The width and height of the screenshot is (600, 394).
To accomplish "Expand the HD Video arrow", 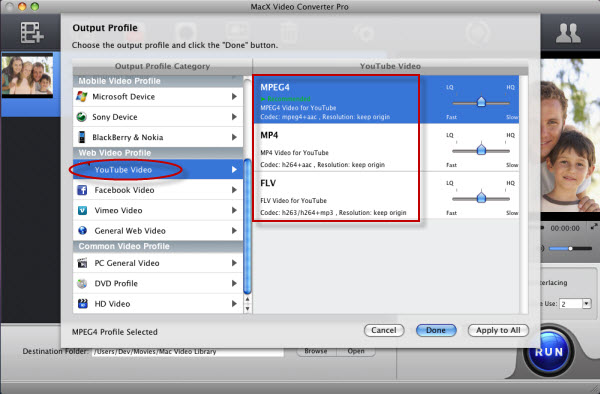I will pos(234,304).
